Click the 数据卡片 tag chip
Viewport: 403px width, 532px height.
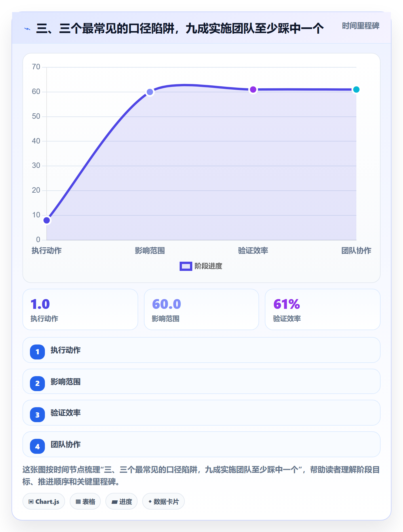click(164, 502)
